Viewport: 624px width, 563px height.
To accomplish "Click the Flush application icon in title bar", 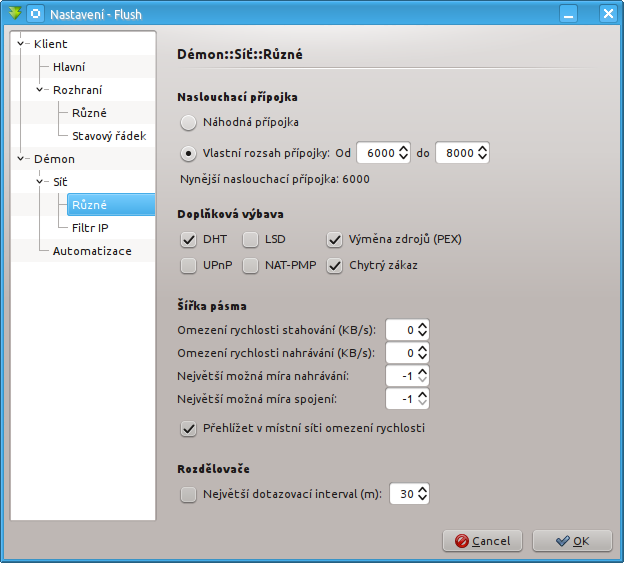I will [15, 14].
